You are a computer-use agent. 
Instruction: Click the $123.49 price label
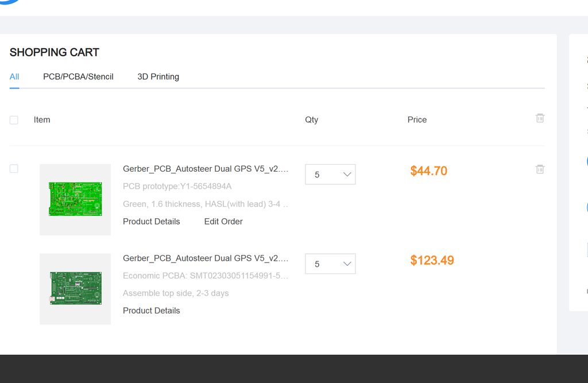pyautogui.click(x=432, y=260)
